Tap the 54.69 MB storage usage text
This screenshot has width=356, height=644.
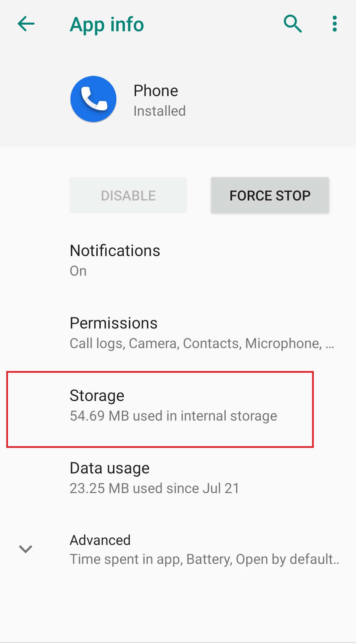pyautogui.click(x=173, y=416)
